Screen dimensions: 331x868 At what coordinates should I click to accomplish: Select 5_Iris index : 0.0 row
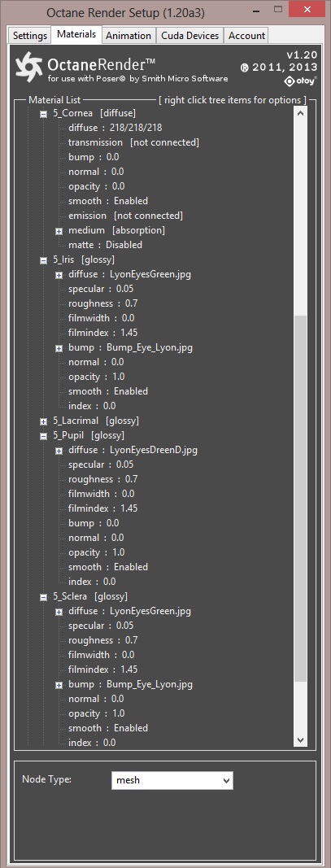coord(92,406)
